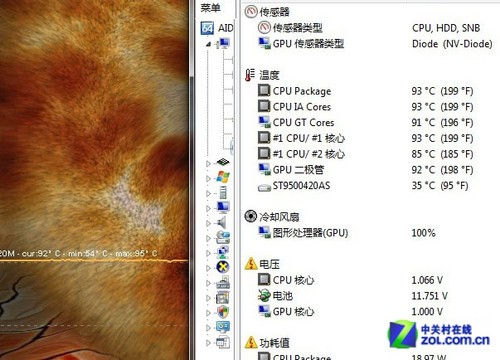Click the 传感器 section gauge icon
500x360 pixels.
[251, 12]
